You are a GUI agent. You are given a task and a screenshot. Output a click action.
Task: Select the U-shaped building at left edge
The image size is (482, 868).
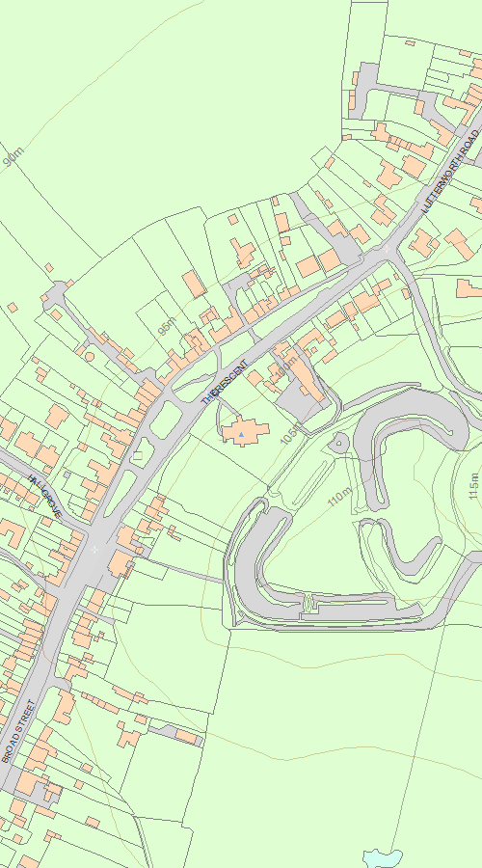[x=12, y=533]
